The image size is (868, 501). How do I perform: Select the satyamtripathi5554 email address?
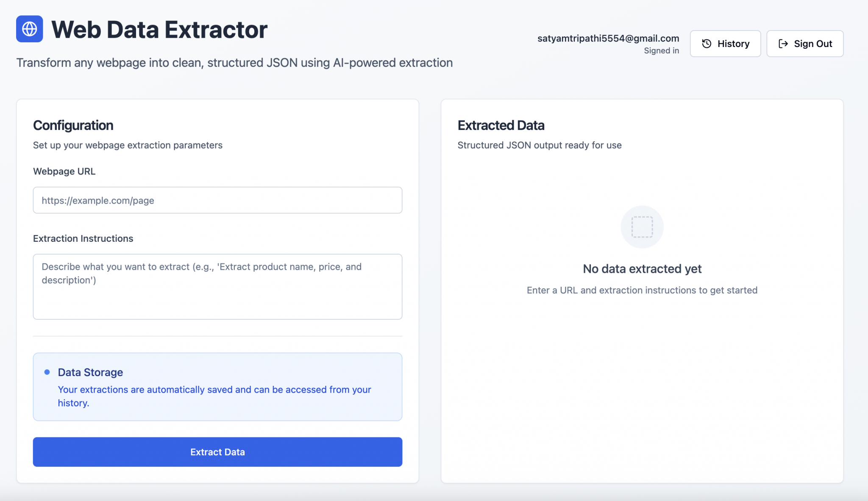(x=608, y=38)
